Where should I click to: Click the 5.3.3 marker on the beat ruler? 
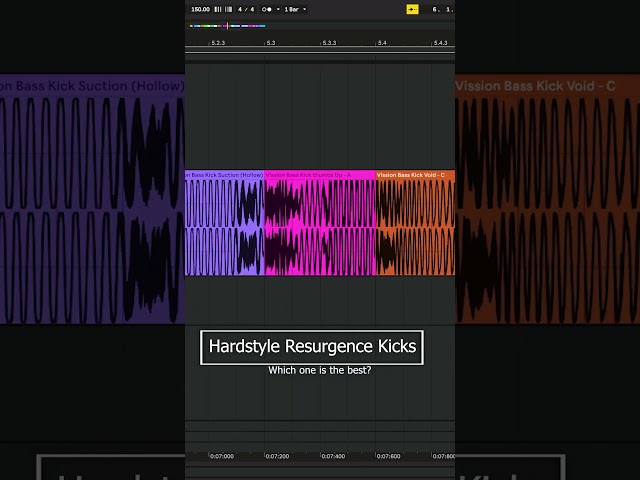(329, 43)
